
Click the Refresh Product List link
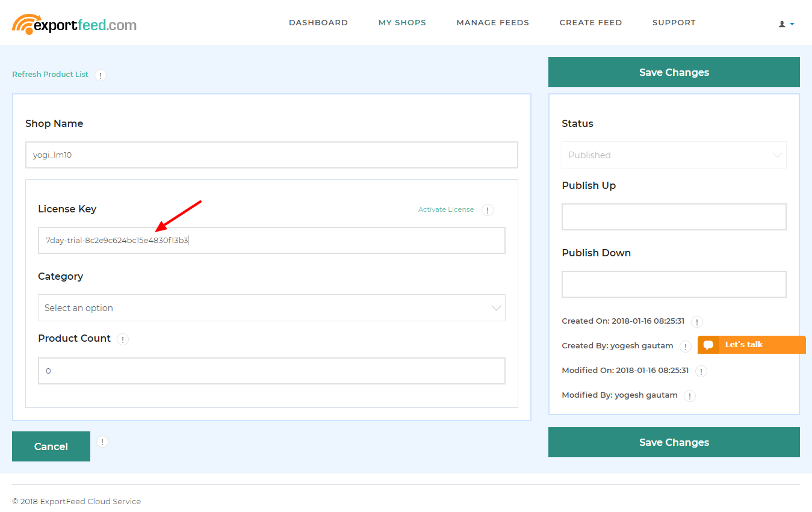pyautogui.click(x=50, y=75)
